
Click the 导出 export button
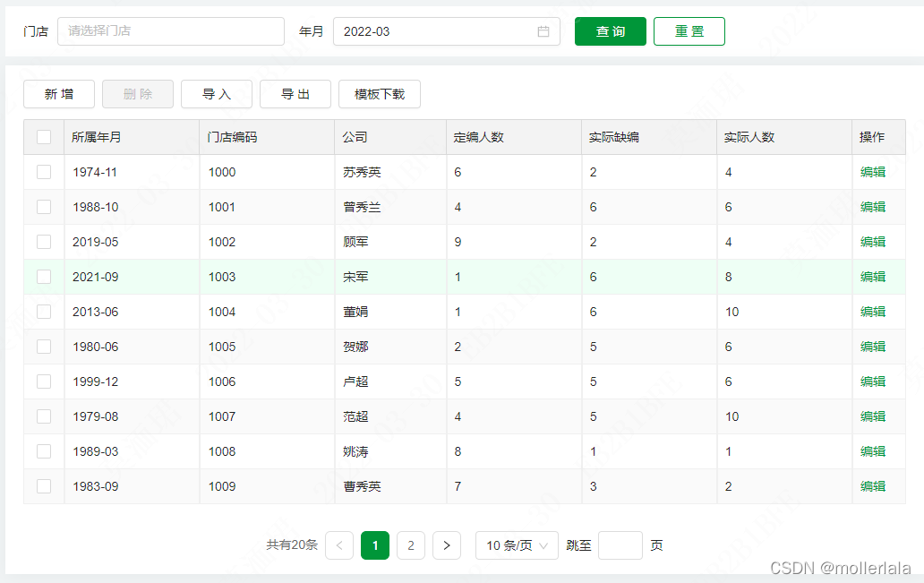coord(295,94)
